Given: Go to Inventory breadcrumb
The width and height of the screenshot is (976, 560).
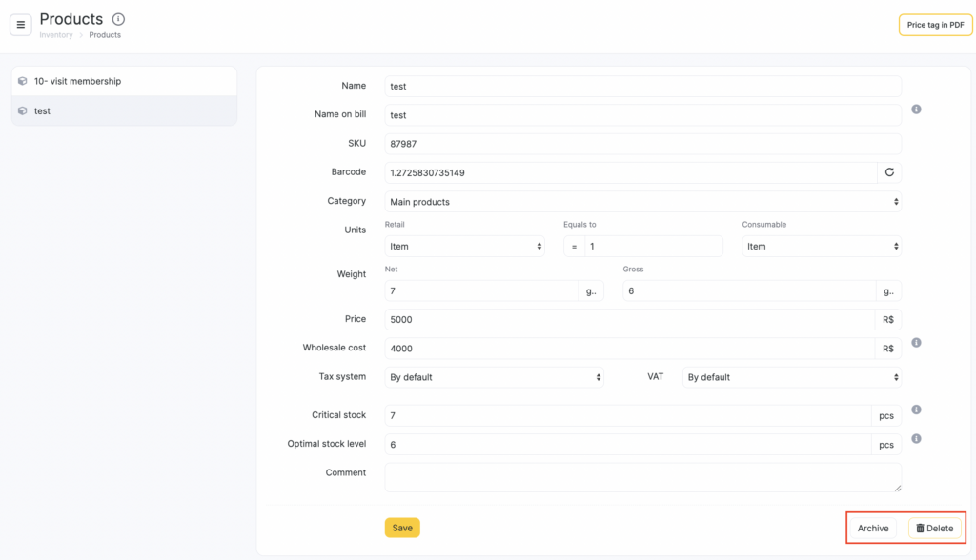Looking at the screenshot, I should (x=55, y=35).
